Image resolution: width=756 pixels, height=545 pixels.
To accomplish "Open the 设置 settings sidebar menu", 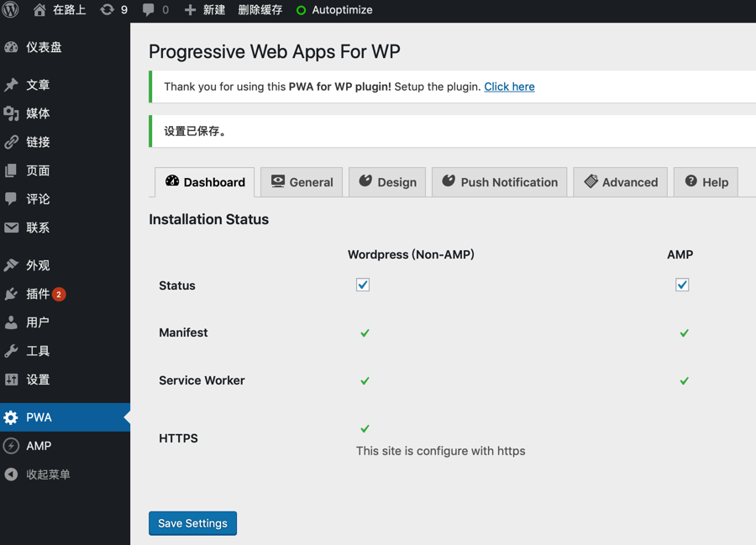I will tap(38, 380).
